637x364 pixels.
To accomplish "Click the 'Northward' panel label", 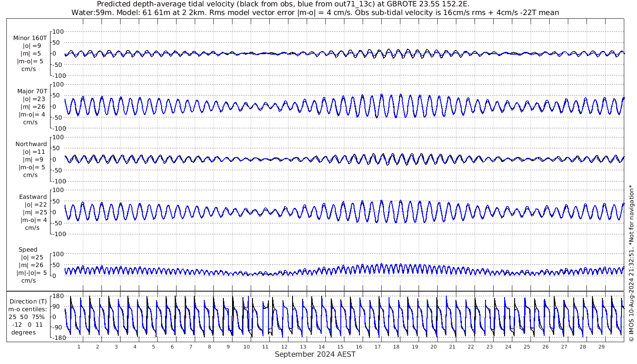I will click(x=31, y=144).
